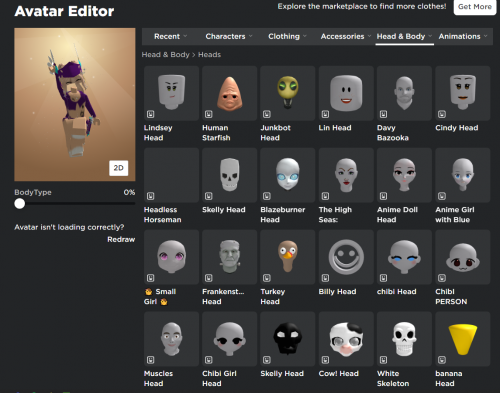This screenshot has height=393, width=500.
Task: Click the Get More button
Action: point(475,7)
